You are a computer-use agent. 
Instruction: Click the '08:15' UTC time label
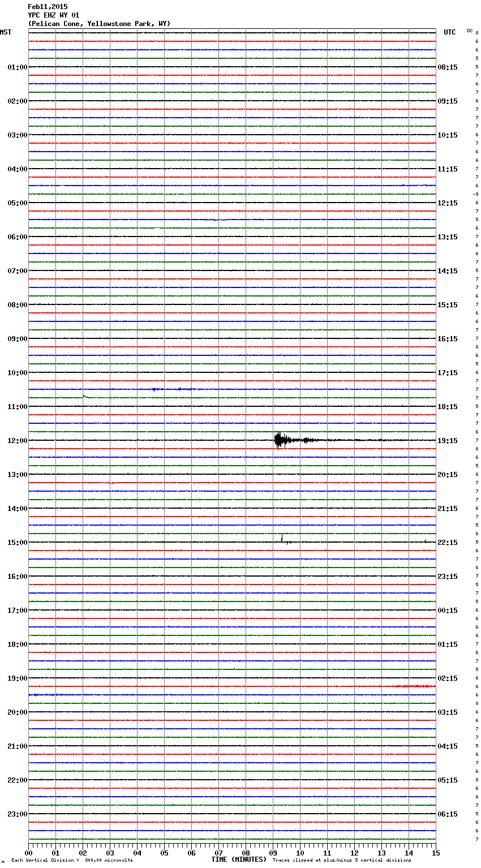click(448, 67)
